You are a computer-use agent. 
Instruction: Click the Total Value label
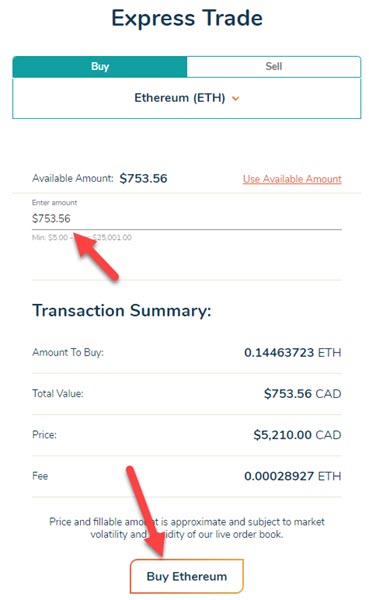[x=58, y=393]
